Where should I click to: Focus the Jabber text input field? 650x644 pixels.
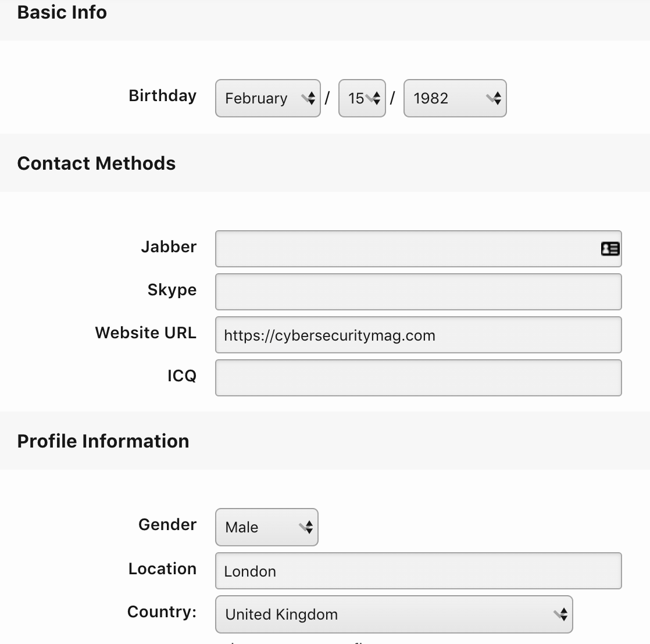(x=407, y=249)
